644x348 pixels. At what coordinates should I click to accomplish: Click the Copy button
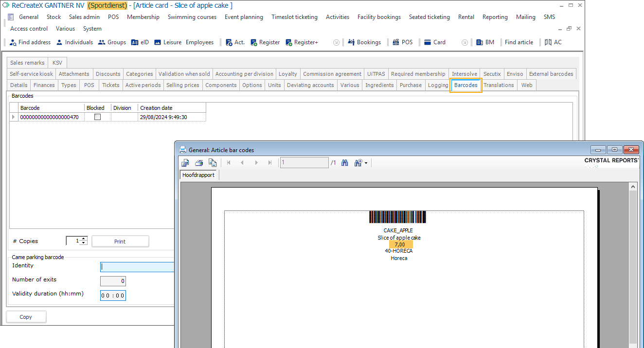click(26, 317)
